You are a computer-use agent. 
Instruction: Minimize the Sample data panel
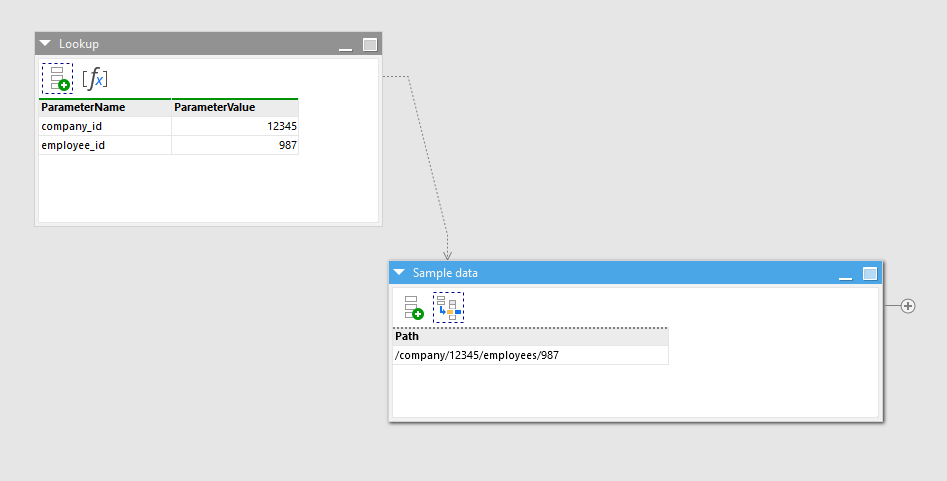point(846,274)
